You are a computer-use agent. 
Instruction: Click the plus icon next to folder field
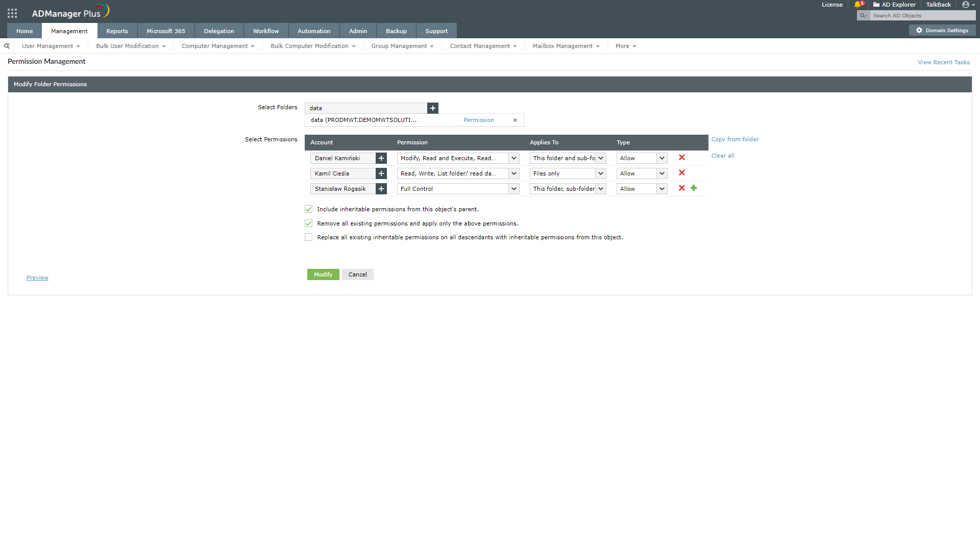(x=433, y=108)
